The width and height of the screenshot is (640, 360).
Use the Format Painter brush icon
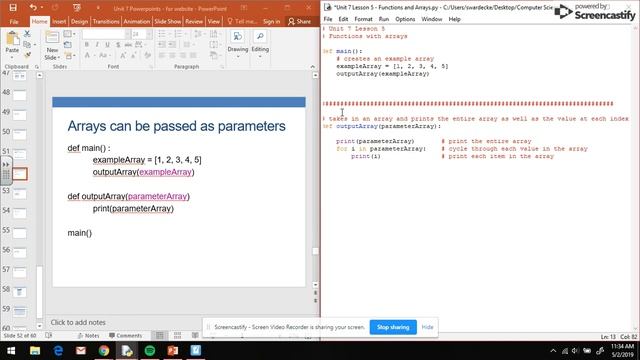pos(27,55)
